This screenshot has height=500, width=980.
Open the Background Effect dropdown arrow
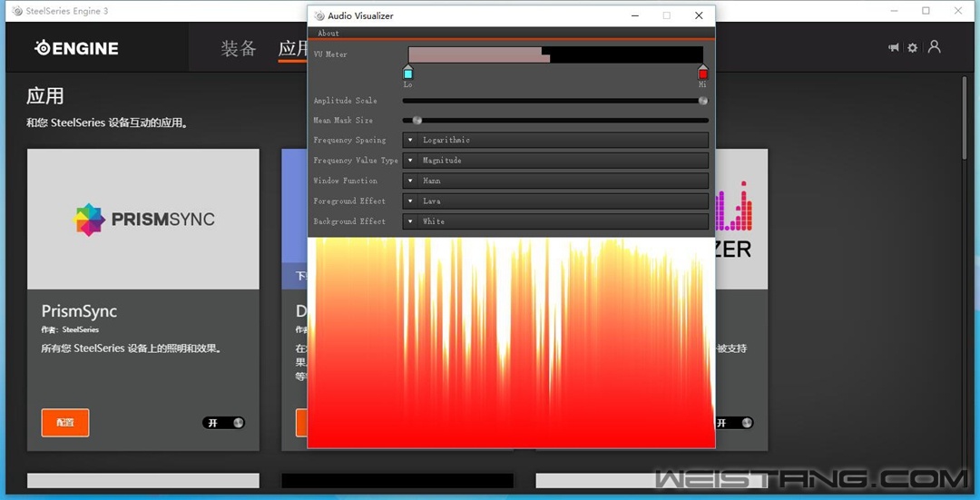[x=410, y=221]
